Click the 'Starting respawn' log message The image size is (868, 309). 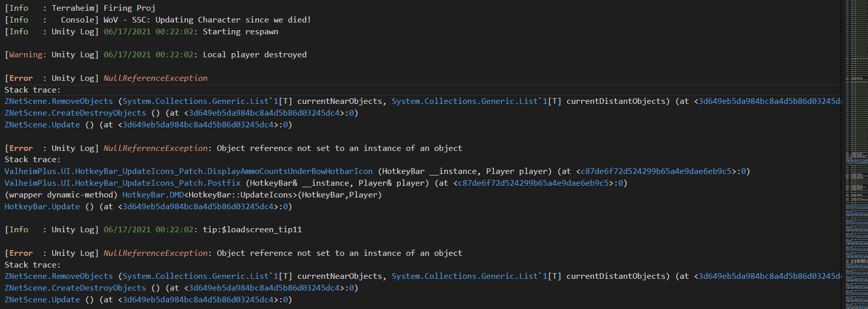click(240, 32)
